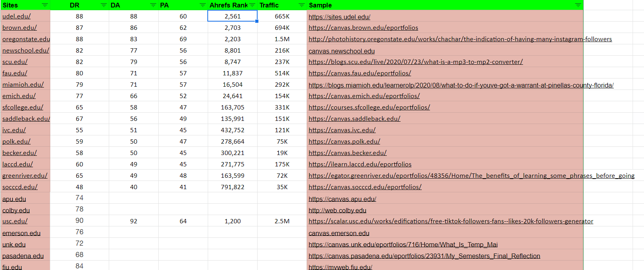Open the blogs.scu.edu mp3 converter link

416,62
